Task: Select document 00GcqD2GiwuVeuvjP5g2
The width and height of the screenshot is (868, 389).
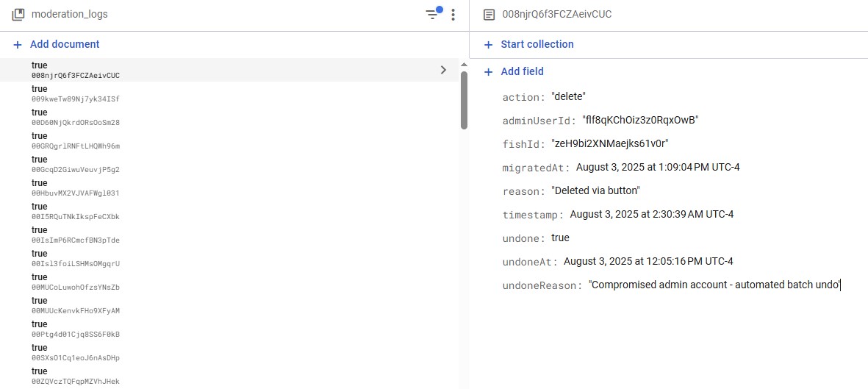Action: pyautogui.click(x=230, y=164)
